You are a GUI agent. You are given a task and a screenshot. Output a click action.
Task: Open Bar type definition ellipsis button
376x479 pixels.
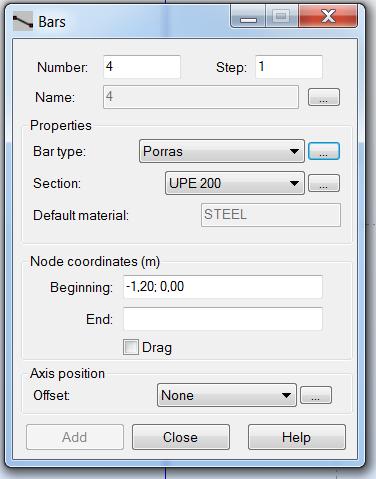pyautogui.click(x=324, y=151)
